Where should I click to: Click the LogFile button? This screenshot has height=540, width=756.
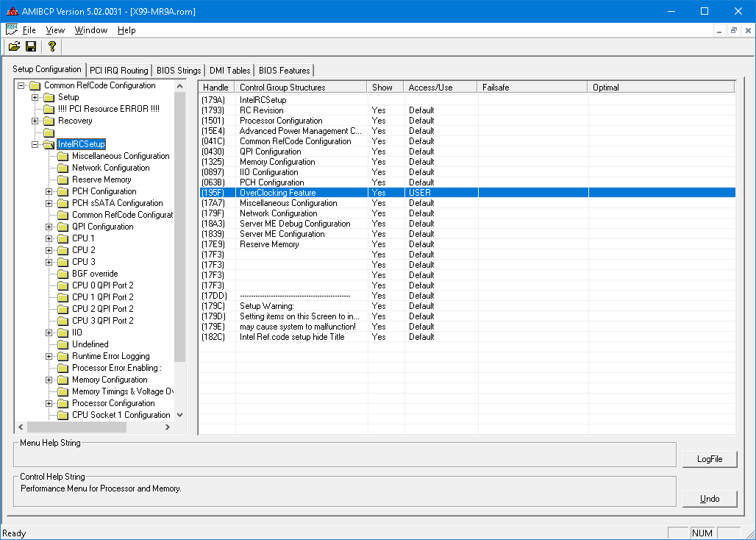click(710, 459)
